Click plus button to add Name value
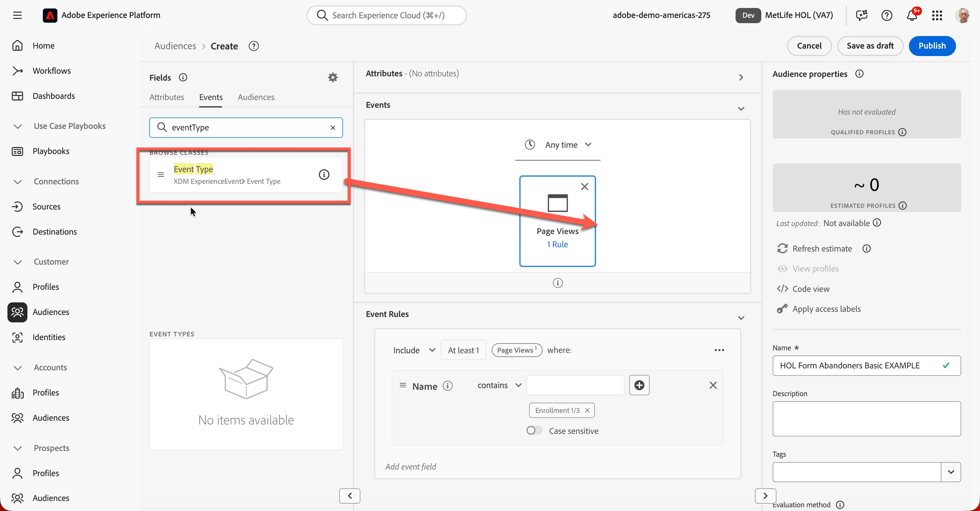 click(639, 385)
